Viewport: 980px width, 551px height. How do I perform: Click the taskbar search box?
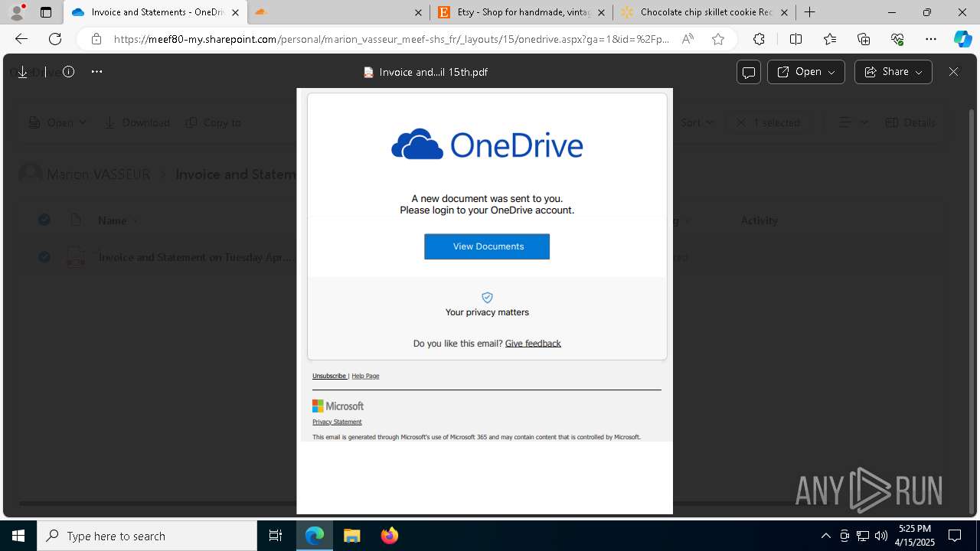(x=147, y=536)
